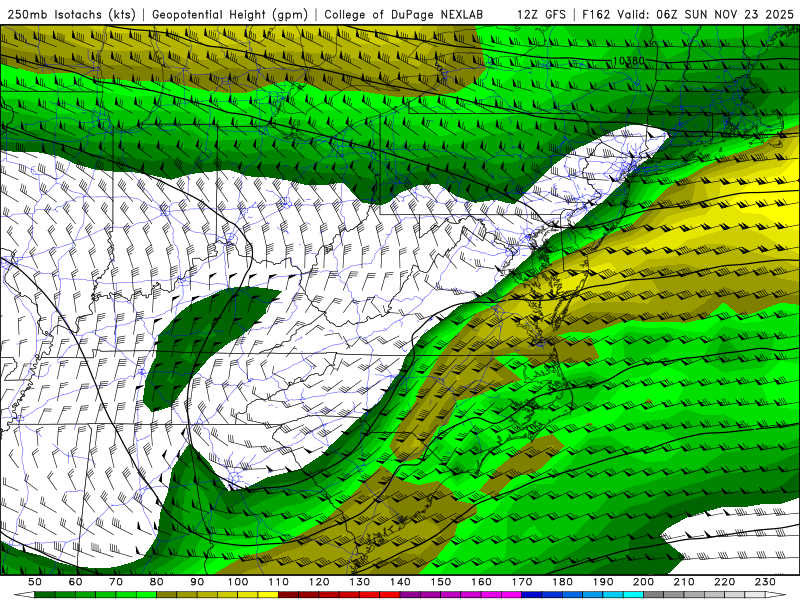Click the '80' value on the colorbar scale
The height and width of the screenshot is (600, 800).
157,582
